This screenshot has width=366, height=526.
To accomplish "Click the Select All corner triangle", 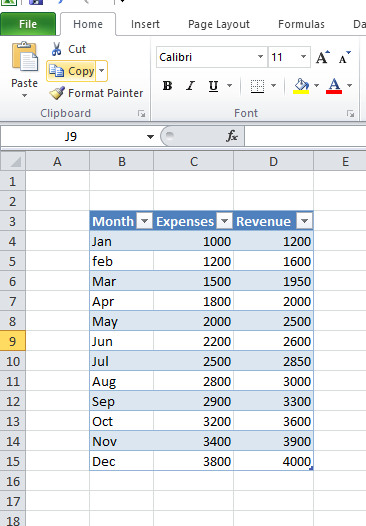I will 13,161.
